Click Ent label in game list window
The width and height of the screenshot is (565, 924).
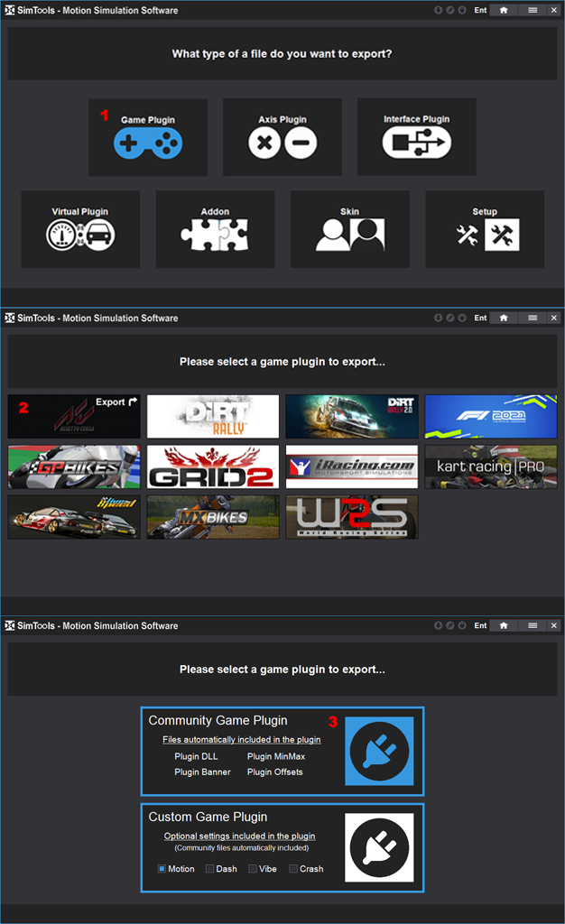[x=480, y=318]
